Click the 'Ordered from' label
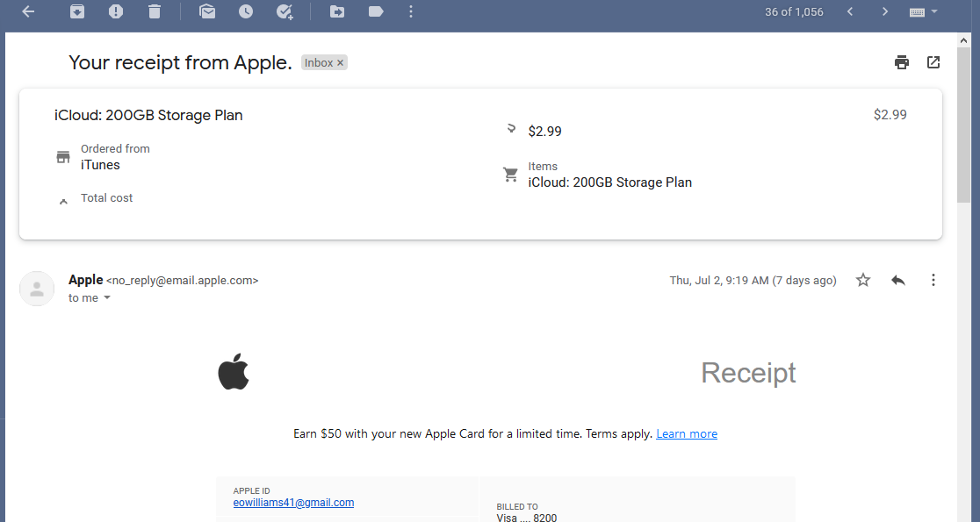 (115, 148)
